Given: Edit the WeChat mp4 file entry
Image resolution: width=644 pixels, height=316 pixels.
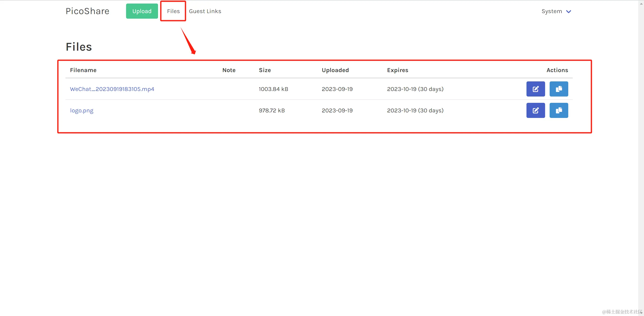Looking at the screenshot, I should pos(535,89).
